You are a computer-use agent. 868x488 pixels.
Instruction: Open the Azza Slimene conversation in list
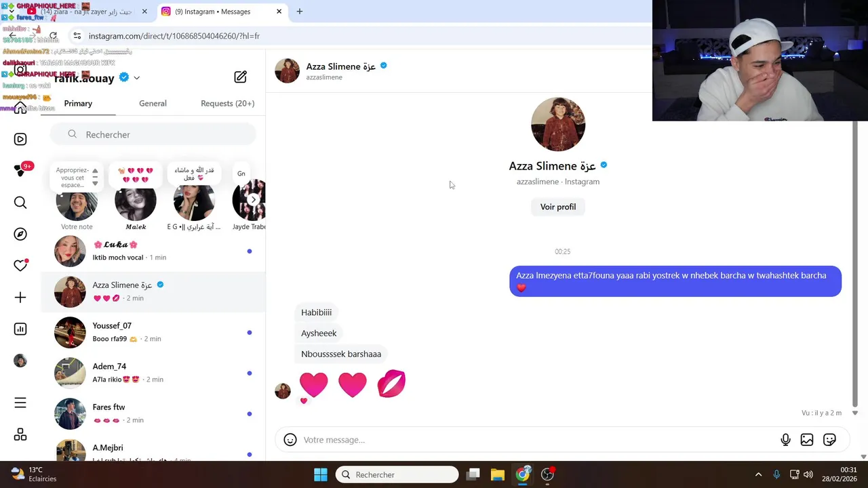tap(153, 291)
